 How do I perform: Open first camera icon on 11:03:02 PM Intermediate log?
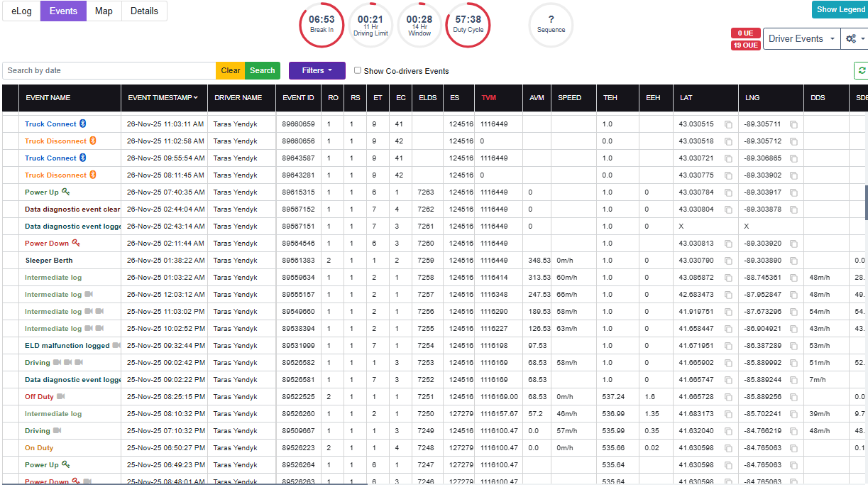point(89,311)
